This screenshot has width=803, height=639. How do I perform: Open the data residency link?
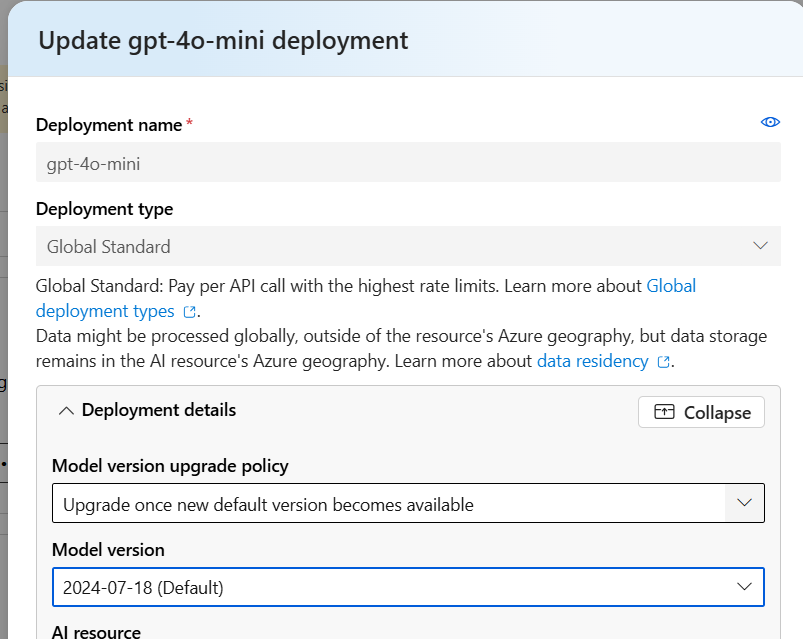(x=593, y=361)
